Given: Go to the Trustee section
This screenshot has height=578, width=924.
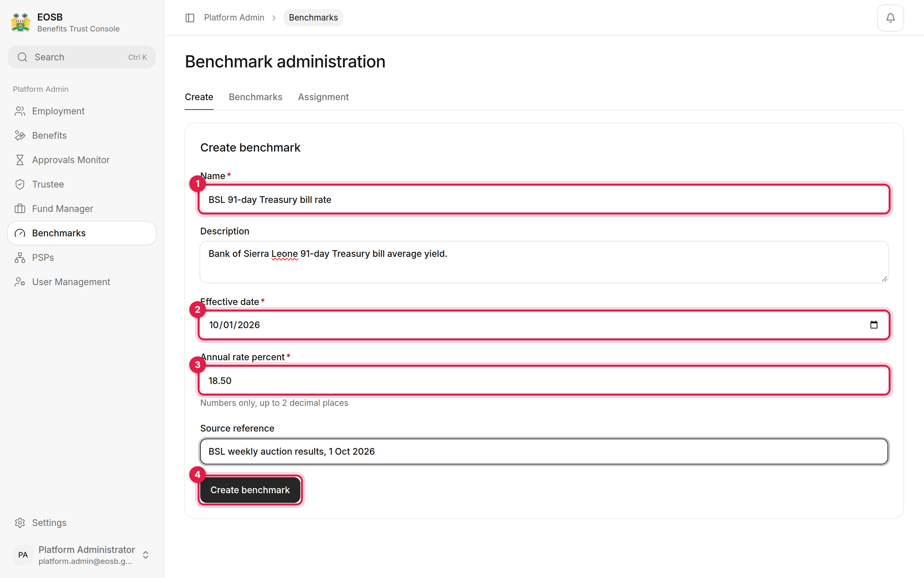Looking at the screenshot, I should (82, 184).
